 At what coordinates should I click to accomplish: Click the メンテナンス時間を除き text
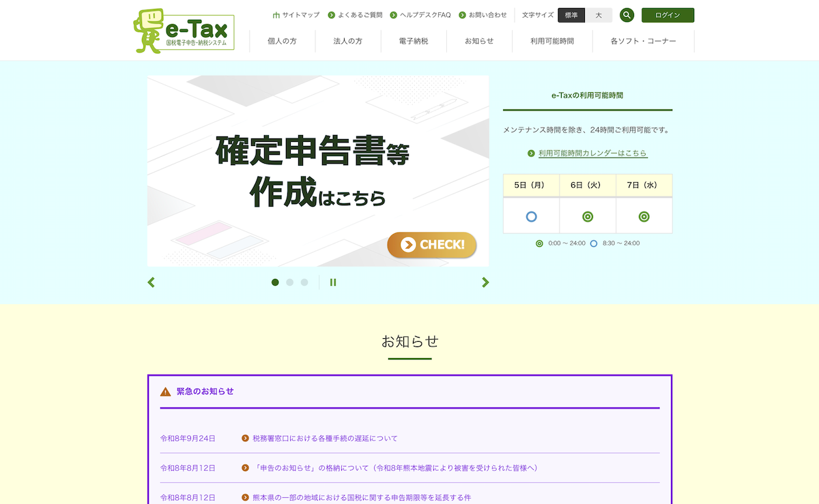pyautogui.click(x=587, y=130)
